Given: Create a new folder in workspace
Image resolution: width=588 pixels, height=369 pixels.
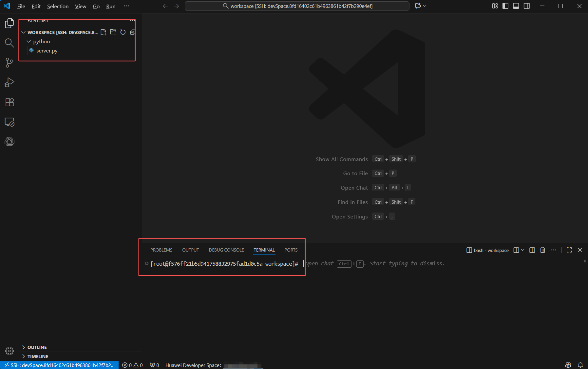Looking at the screenshot, I should point(113,32).
